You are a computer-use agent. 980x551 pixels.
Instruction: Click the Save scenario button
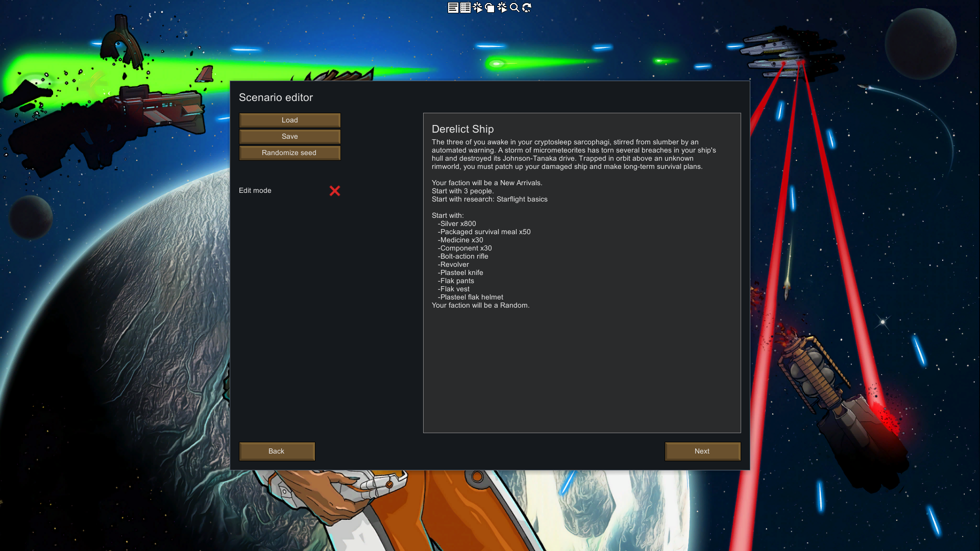pyautogui.click(x=290, y=137)
